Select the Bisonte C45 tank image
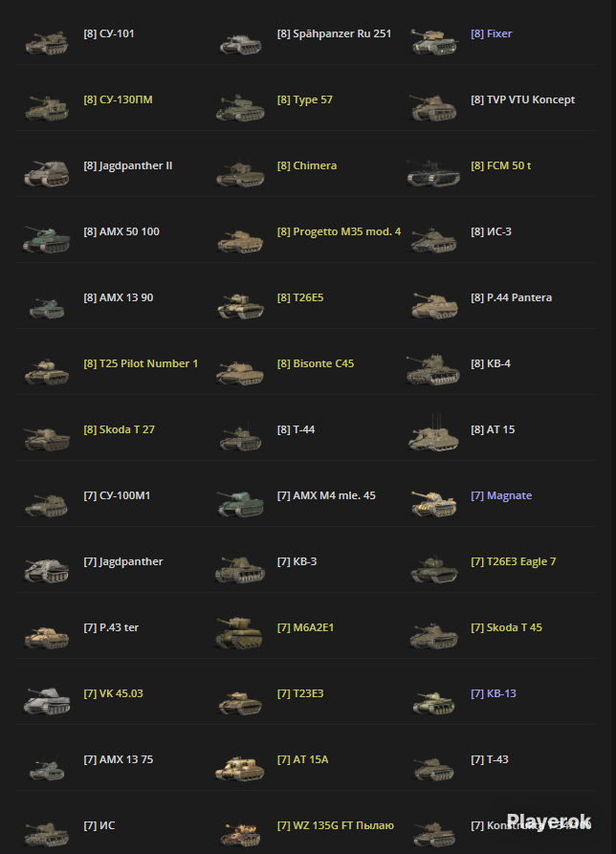The image size is (616, 854). click(240, 373)
